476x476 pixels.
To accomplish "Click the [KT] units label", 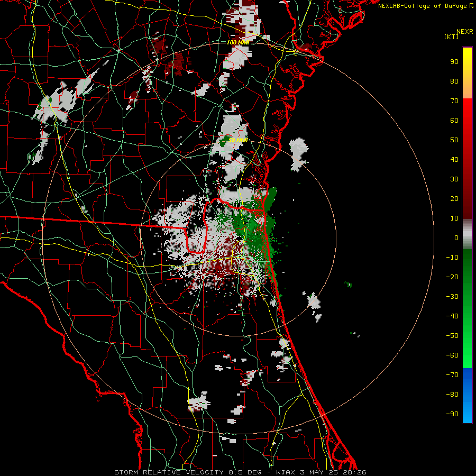I will [x=452, y=36].
